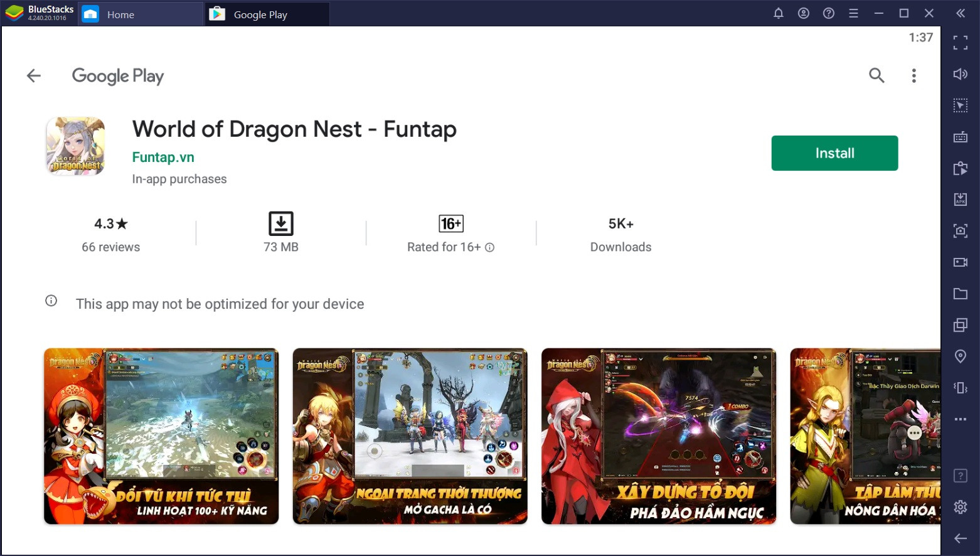Screen dimensions: 980x556
Task: Open the BlueStacks help icon
Action: [x=829, y=13]
